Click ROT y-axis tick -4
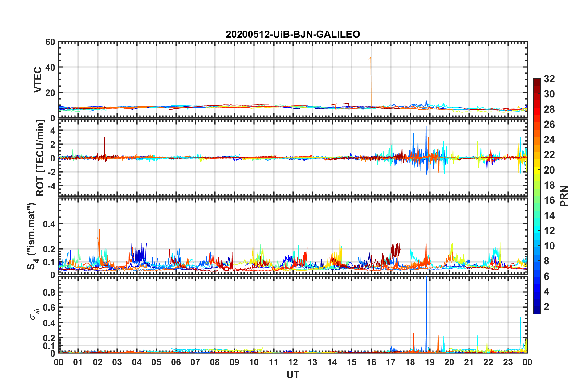The width and height of the screenshot is (586, 392). click(51, 186)
